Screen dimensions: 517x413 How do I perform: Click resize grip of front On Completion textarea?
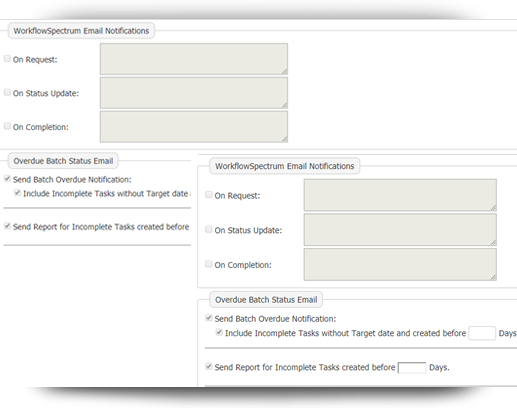click(x=493, y=277)
